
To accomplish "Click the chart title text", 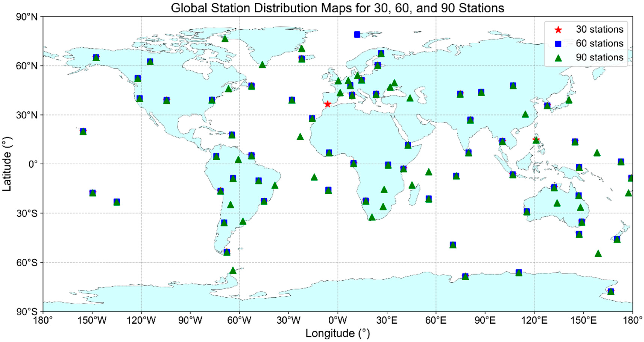I will (x=338, y=8).
